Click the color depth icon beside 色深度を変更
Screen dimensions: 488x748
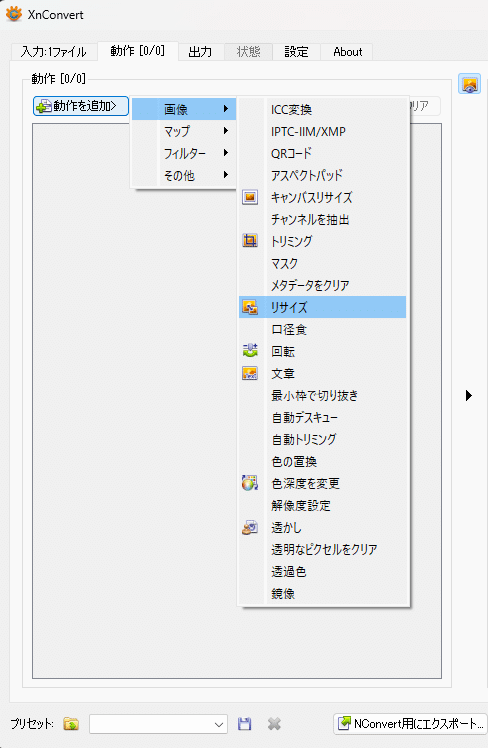coord(250,483)
